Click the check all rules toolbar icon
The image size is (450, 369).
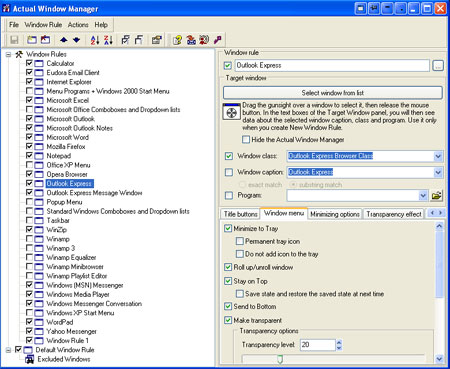click(125, 40)
